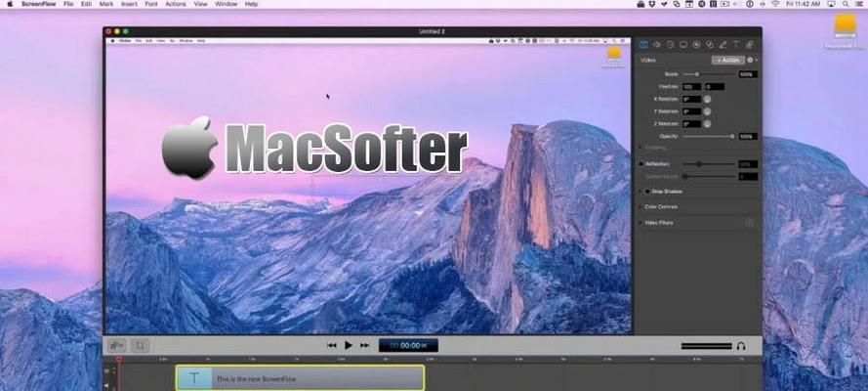Open Notification Center in menu bar

pyautogui.click(x=859, y=4)
